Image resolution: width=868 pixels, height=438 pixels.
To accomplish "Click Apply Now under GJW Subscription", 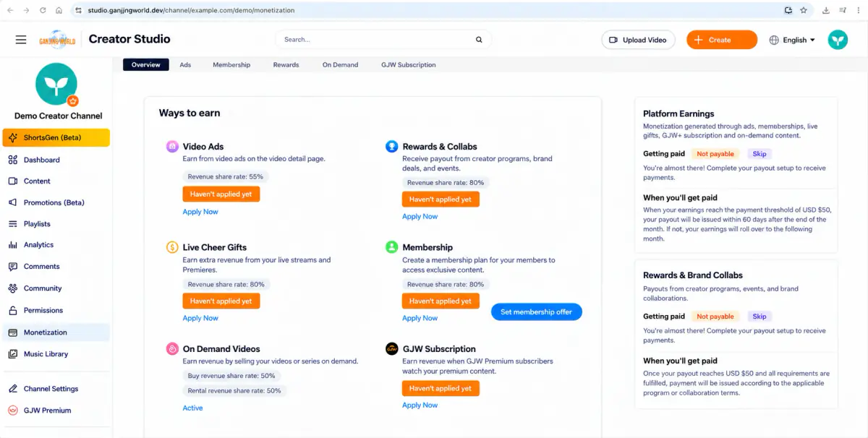I will (420, 405).
